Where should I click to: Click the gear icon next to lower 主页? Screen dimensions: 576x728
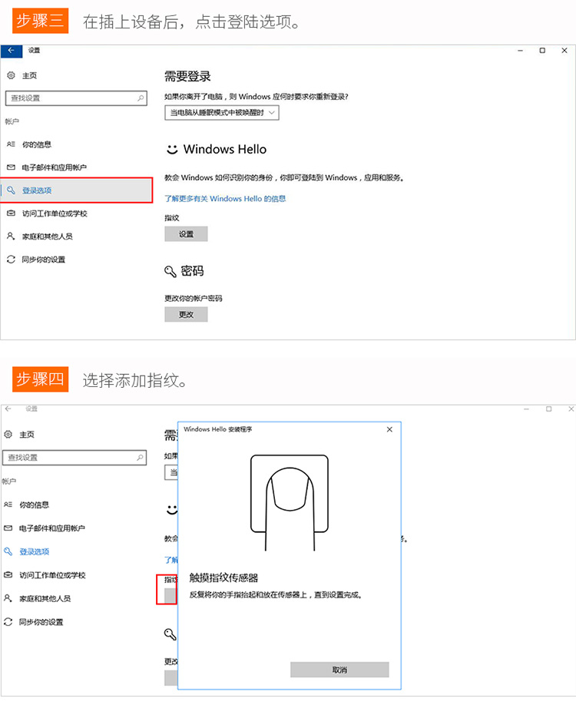coord(8,434)
